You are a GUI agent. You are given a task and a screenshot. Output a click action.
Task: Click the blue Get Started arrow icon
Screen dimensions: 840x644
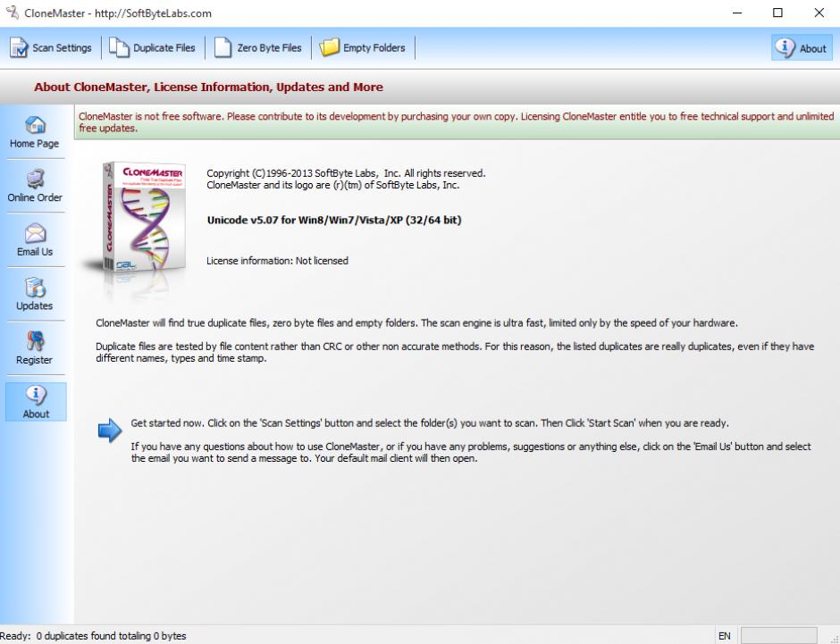(x=109, y=431)
